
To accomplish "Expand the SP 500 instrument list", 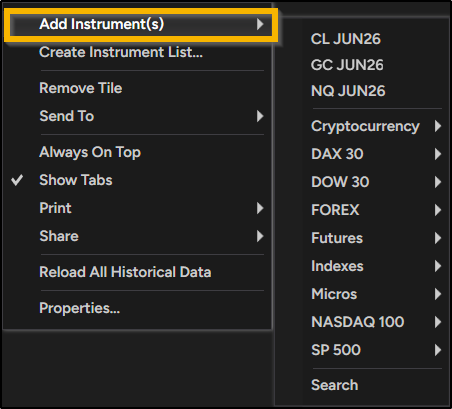I will point(362,350).
